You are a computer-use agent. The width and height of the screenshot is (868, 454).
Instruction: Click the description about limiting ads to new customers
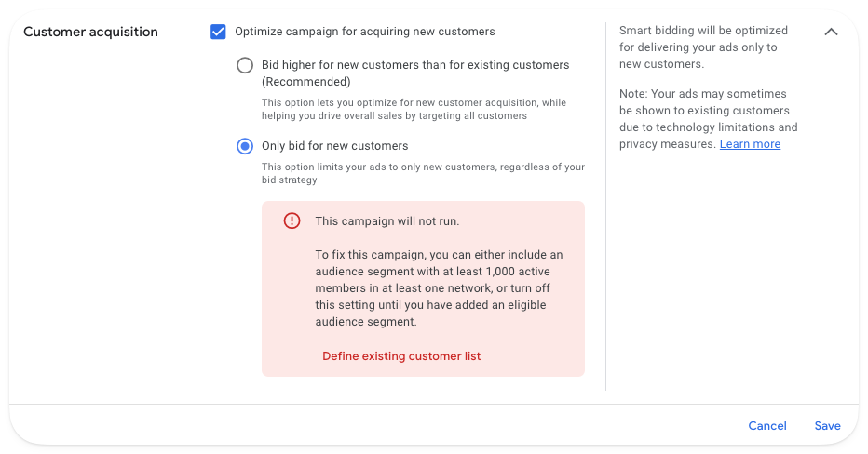(x=423, y=173)
